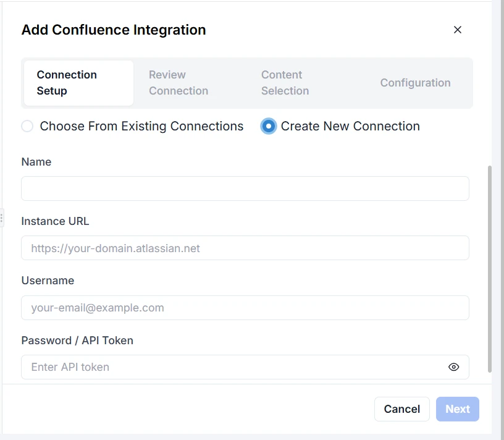Select the Choose From Existing Connections radio

27,126
